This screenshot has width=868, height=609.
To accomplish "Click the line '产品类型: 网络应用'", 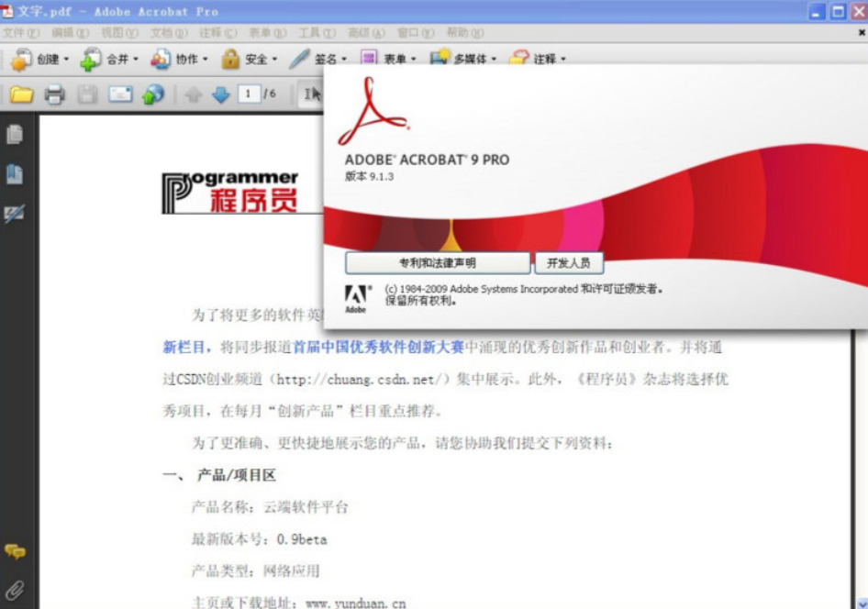I will point(256,570).
